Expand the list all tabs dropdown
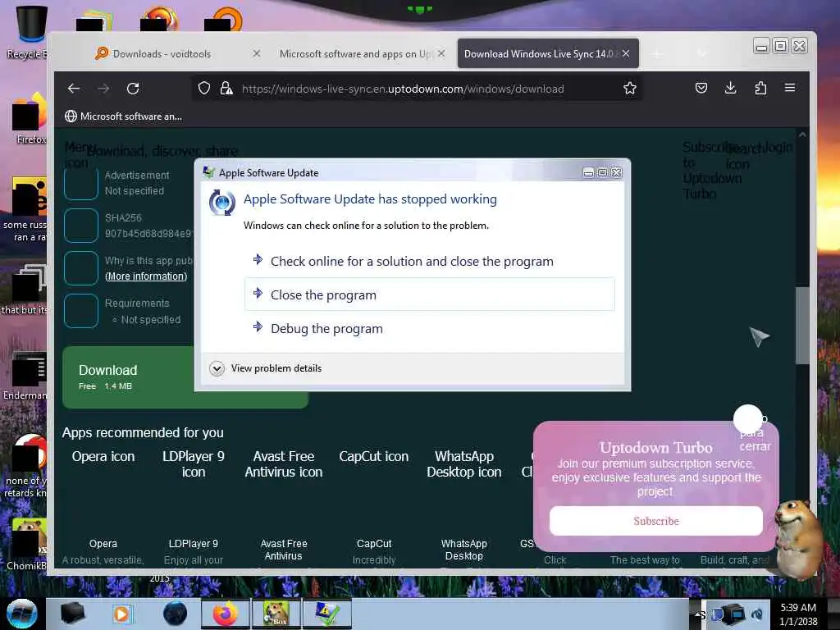 [702, 53]
